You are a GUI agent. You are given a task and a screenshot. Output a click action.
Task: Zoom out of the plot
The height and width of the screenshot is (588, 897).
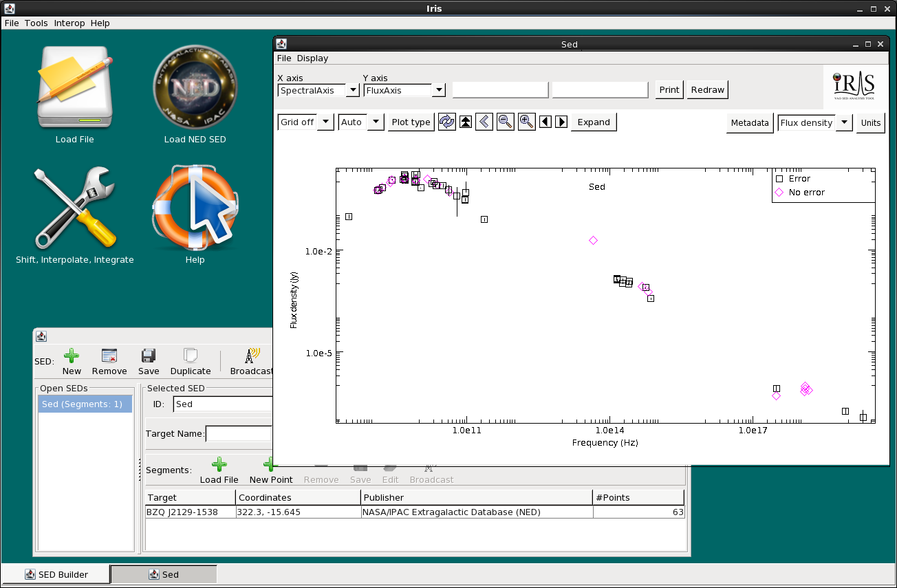point(506,122)
